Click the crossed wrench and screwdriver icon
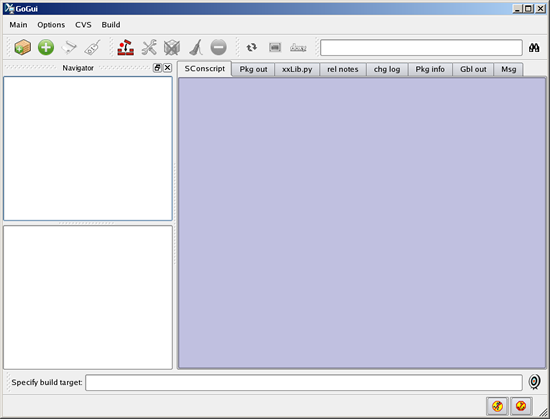The height and width of the screenshot is (419, 550). point(149,47)
